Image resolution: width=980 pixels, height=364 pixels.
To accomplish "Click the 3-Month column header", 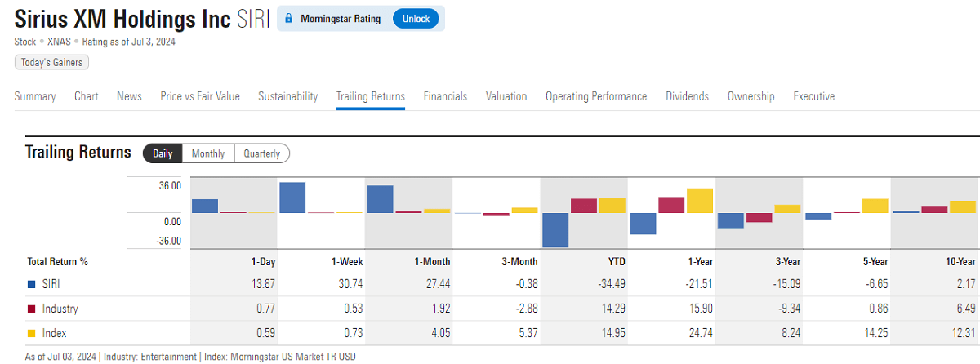I will coord(520,262).
